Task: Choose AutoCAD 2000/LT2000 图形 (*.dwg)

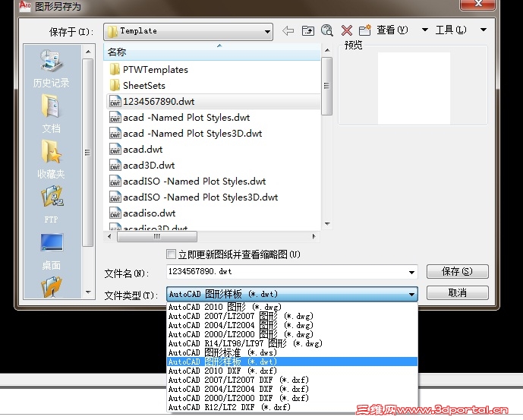Action: click(x=291, y=334)
